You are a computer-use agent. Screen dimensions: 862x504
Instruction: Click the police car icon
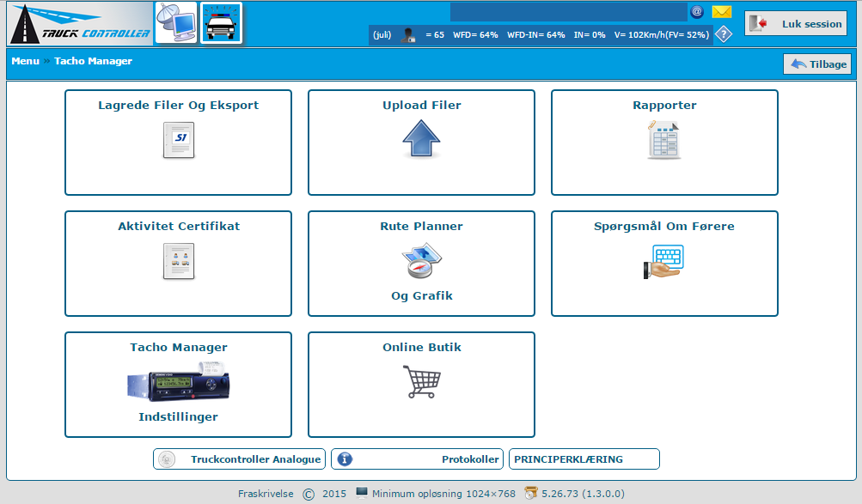(222, 23)
